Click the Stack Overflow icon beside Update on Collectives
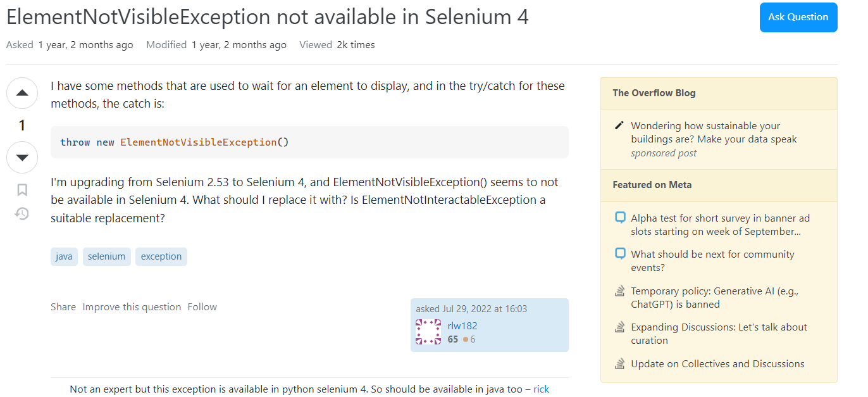868x397 pixels. (620, 364)
